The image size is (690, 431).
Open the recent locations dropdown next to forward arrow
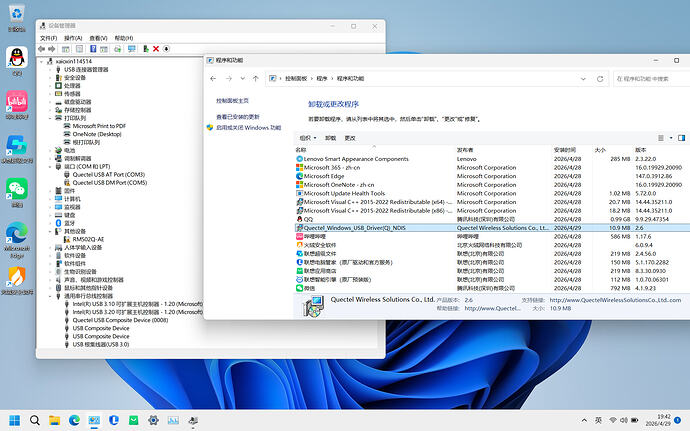pyautogui.click(x=242, y=78)
